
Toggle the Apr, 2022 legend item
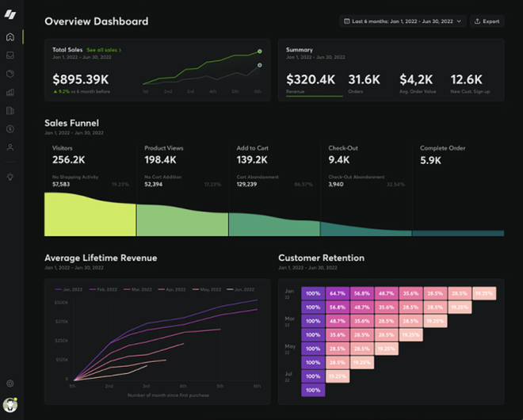172,289
